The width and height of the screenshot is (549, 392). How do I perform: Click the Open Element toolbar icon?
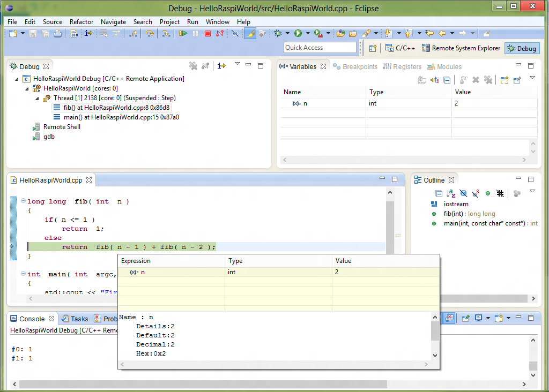tap(340, 33)
